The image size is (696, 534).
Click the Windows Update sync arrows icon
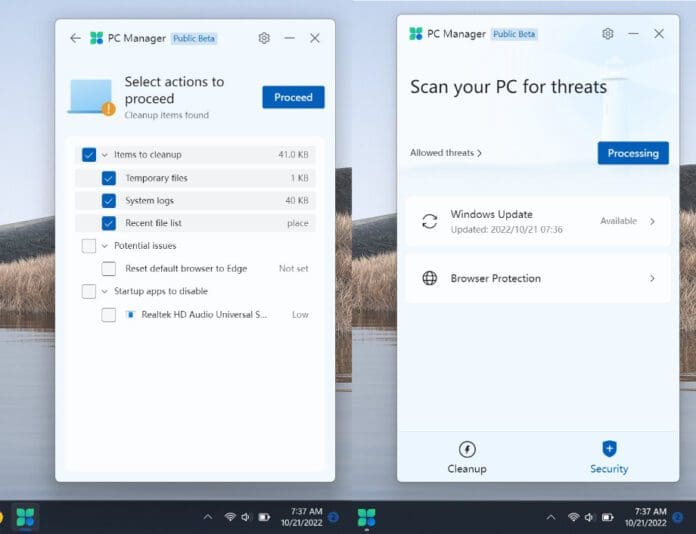[430, 221]
